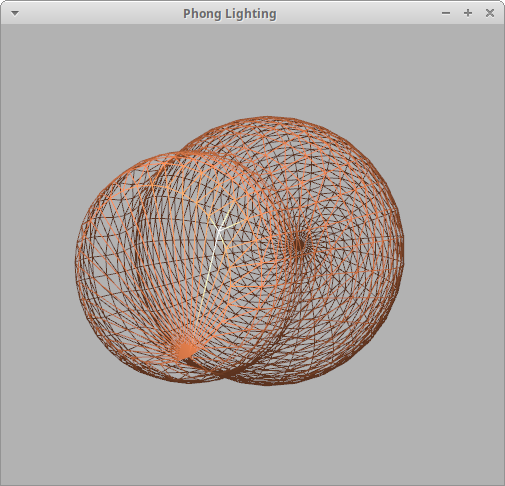Image resolution: width=505 pixels, height=486 pixels.
Task: Click the dark inner arc inside front sphere
Action: tap(142, 233)
